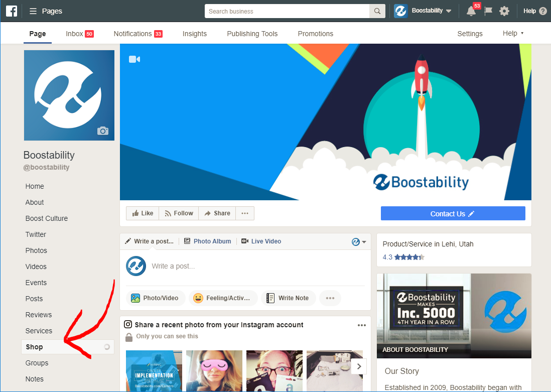Viewport: 551px width, 392px height.
Task: Open Videos in left sidebar
Action: (x=36, y=267)
